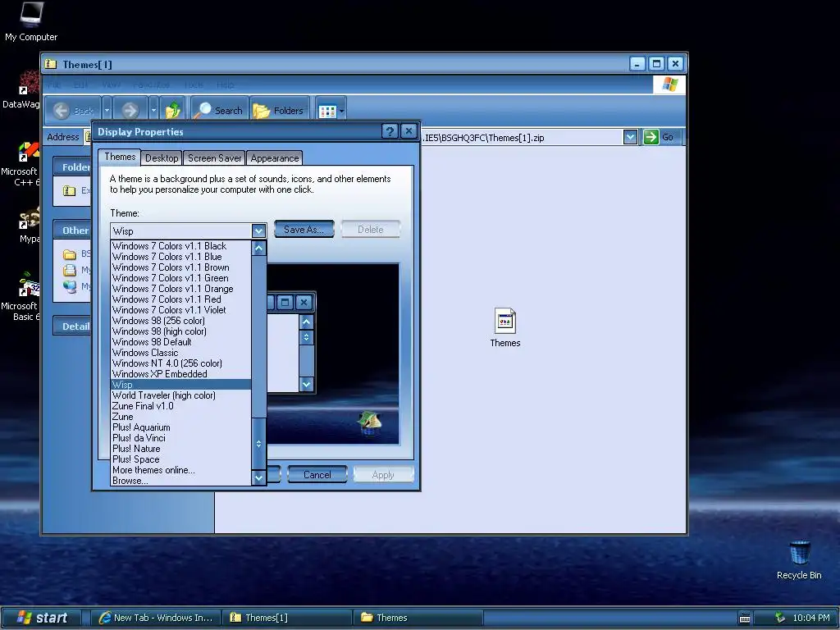Go up one folder level
840x630 pixels.
[x=173, y=111]
